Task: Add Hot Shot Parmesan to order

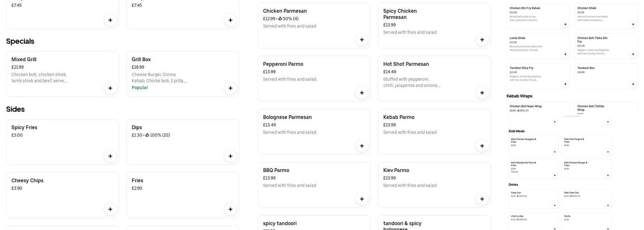Action: 482,93
